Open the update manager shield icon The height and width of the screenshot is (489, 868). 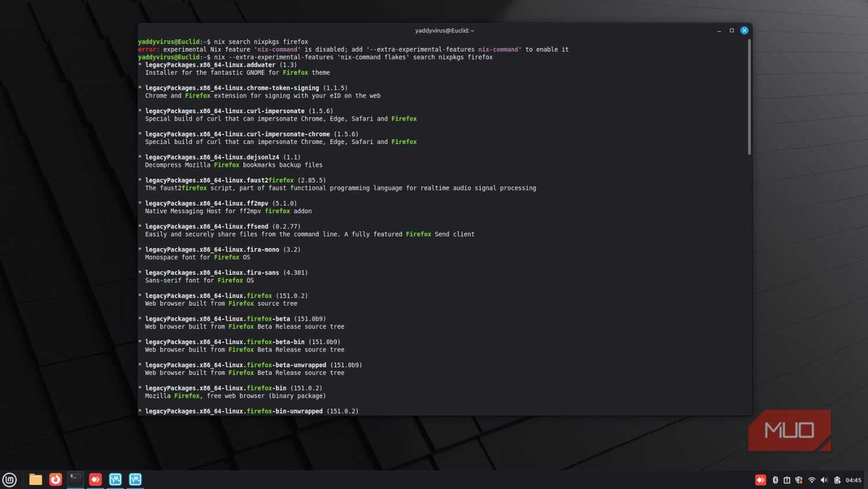click(799, 480)
